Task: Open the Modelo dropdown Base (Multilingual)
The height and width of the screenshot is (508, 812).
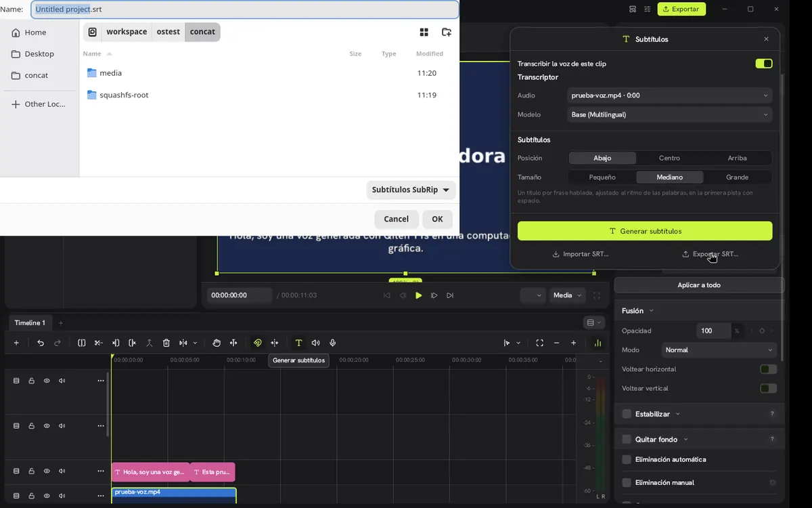Action: coord(669,114)
